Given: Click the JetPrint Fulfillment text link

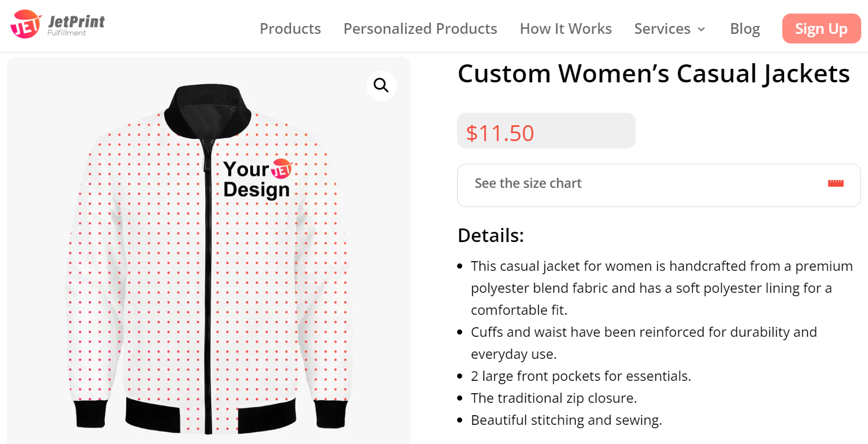Looking at the screenshot, I should click(76, 24).
